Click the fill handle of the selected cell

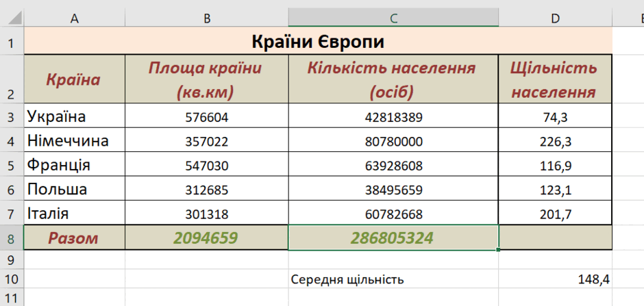pos(498,249)
